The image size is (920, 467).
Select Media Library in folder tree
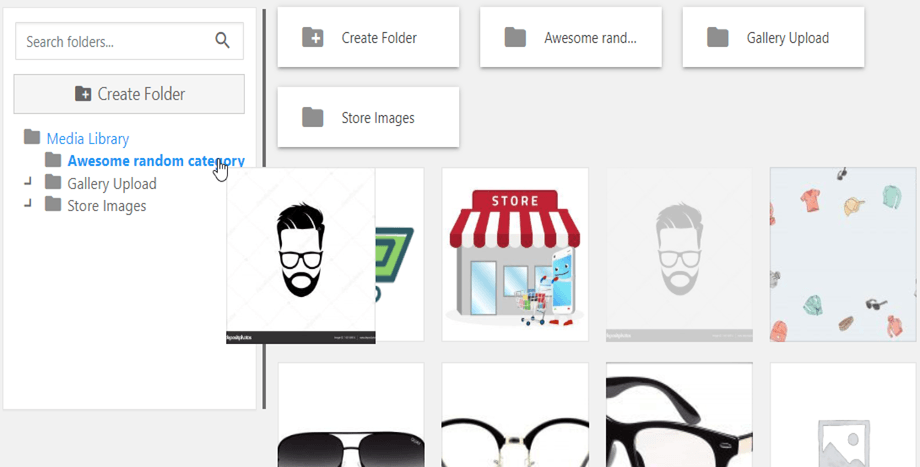click(87, 139)
